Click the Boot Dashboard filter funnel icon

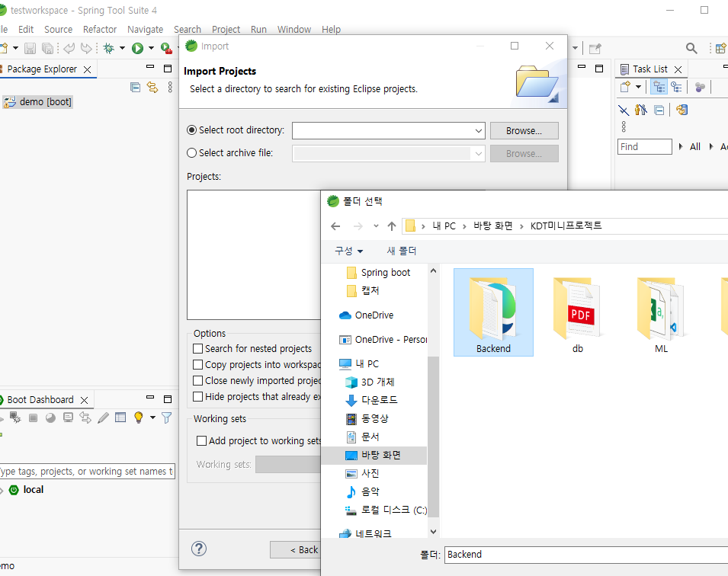click(166, 418)
